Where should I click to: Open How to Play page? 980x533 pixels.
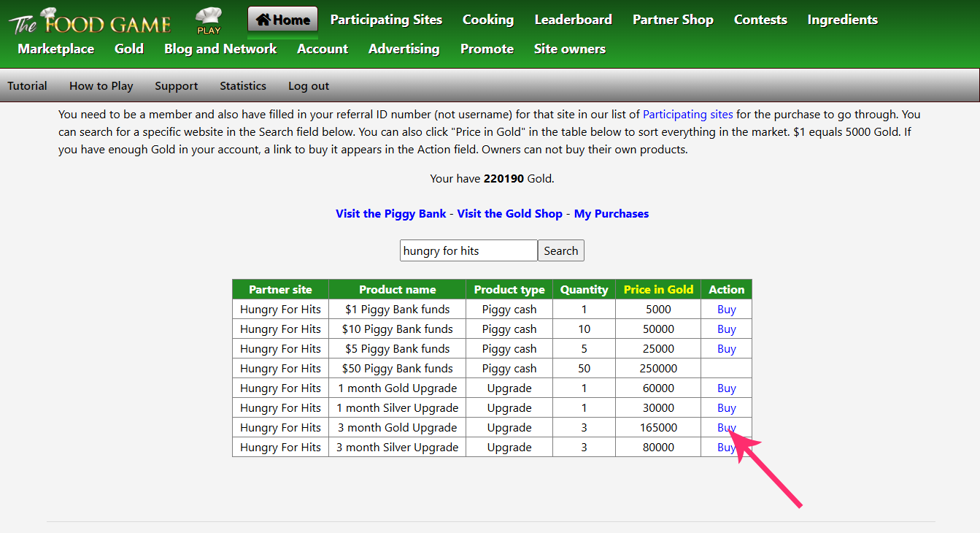point(101,85)
